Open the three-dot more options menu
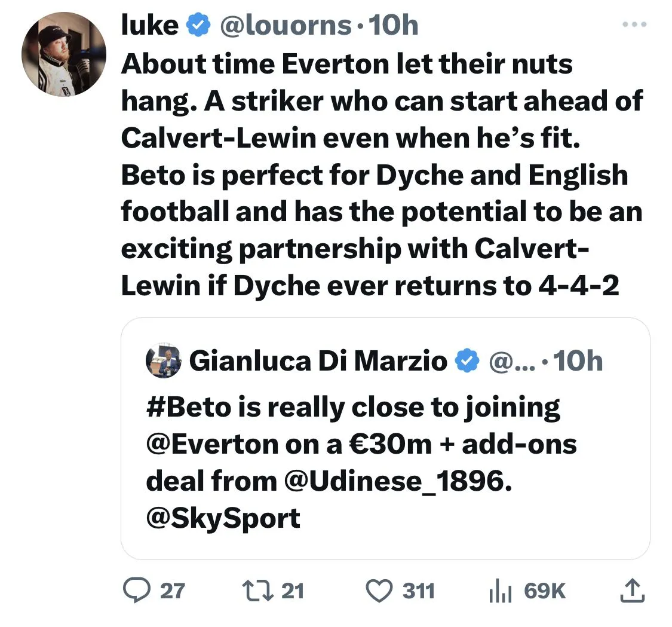This screenshot has width=672, height=627. 633,25
